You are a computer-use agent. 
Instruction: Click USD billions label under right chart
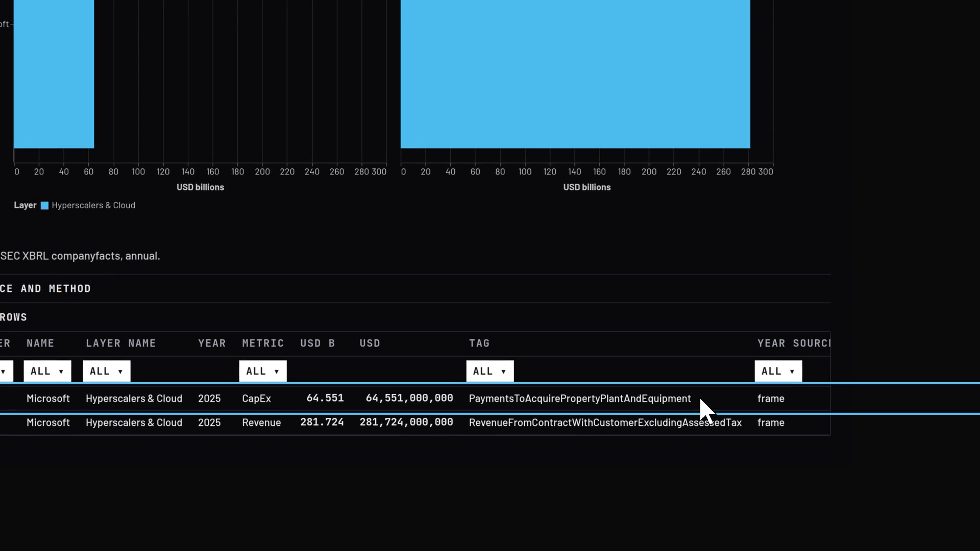pyautogui.click(x=587, y=187)
